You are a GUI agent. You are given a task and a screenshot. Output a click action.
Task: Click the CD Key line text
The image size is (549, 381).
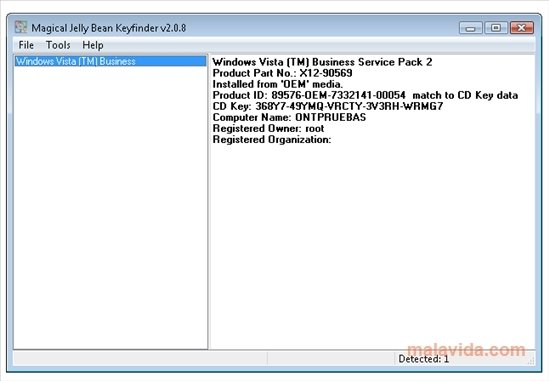(328, 106)
